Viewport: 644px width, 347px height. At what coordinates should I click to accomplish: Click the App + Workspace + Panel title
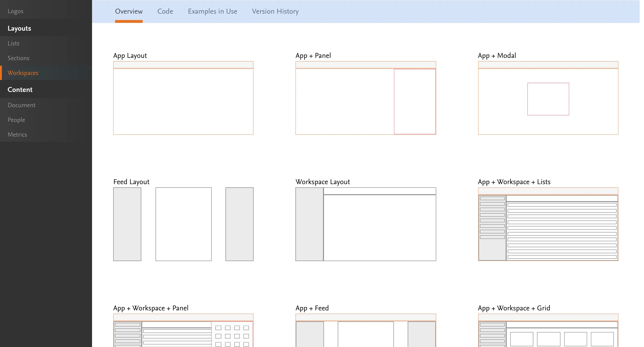tap(151, 308)
